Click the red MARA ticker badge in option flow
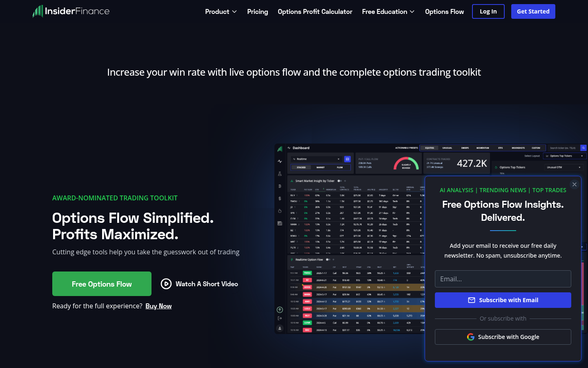588x368 pixels. click(307, 294)
